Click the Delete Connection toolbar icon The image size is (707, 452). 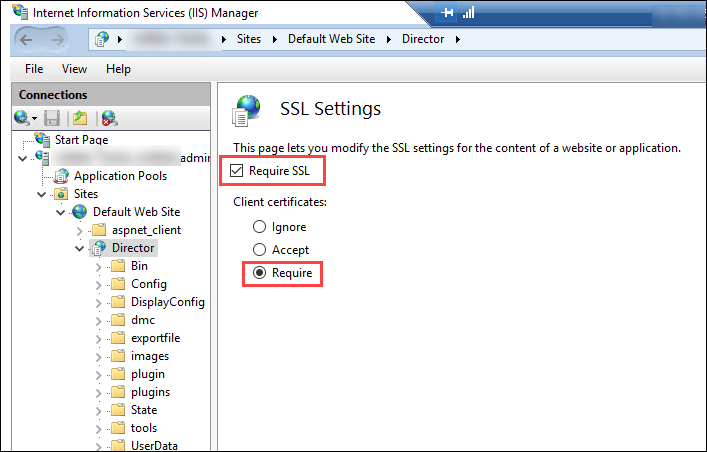pos(109,118)
